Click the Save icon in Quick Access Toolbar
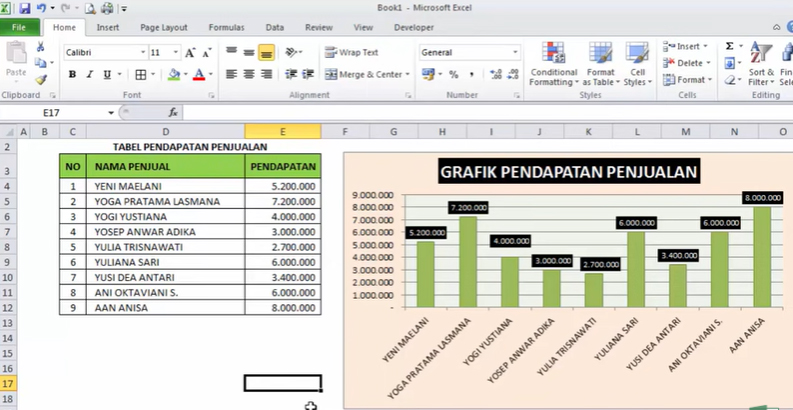Viewport: 793px width, 410px height. click(x=23, y=8)
